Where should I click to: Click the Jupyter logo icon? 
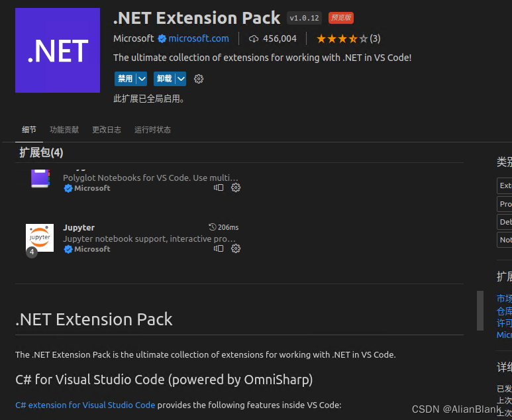(x=40, y=238)
